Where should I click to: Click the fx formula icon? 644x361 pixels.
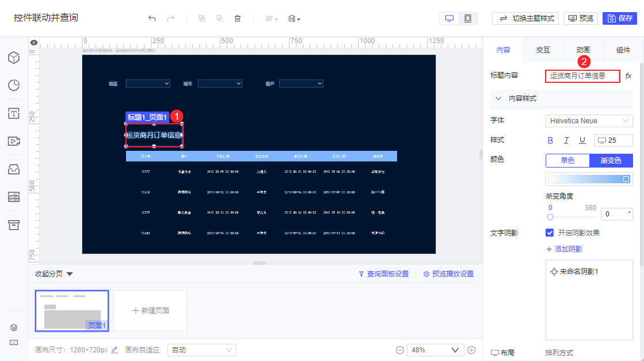(628, 76)
